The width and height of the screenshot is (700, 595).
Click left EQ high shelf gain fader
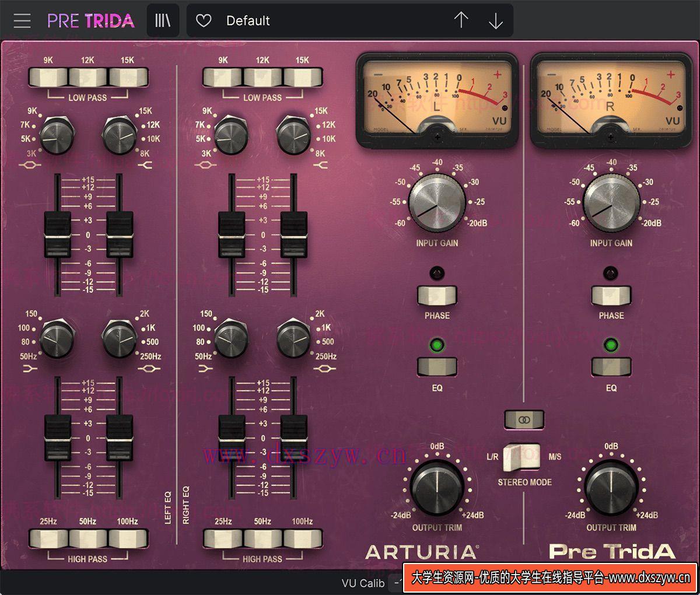119,235
